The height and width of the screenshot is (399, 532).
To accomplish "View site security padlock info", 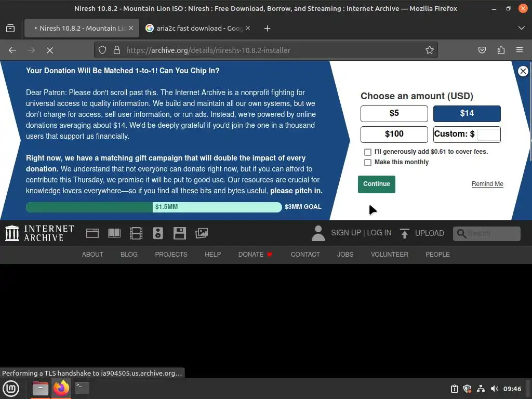I will pyautogui.click(x=117, y=50).
